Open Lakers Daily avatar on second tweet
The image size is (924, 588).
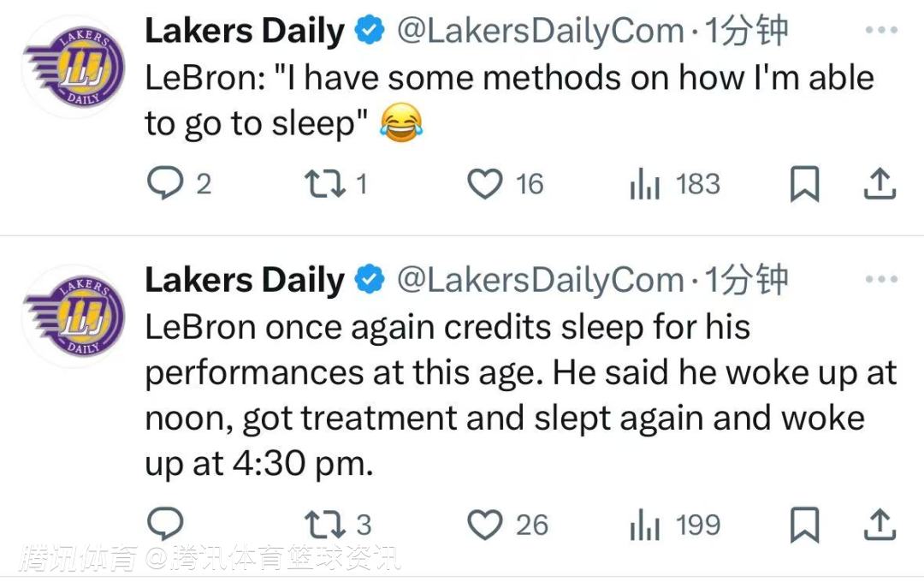74,316
